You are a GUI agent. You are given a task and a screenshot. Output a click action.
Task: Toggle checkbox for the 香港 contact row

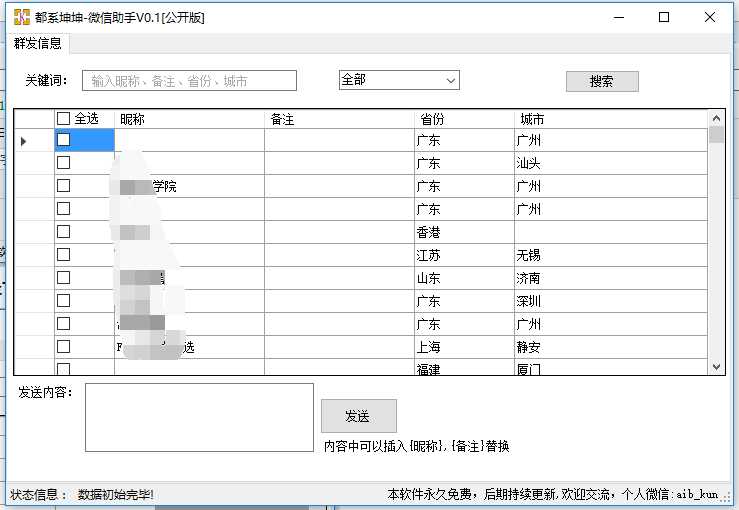coord(64,232)
